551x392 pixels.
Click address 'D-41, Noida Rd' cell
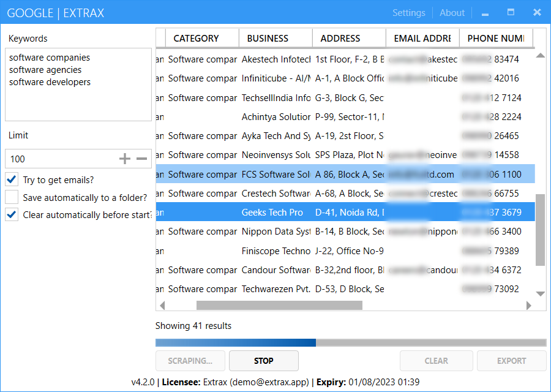pyautogui.click(x=350, y=212)
